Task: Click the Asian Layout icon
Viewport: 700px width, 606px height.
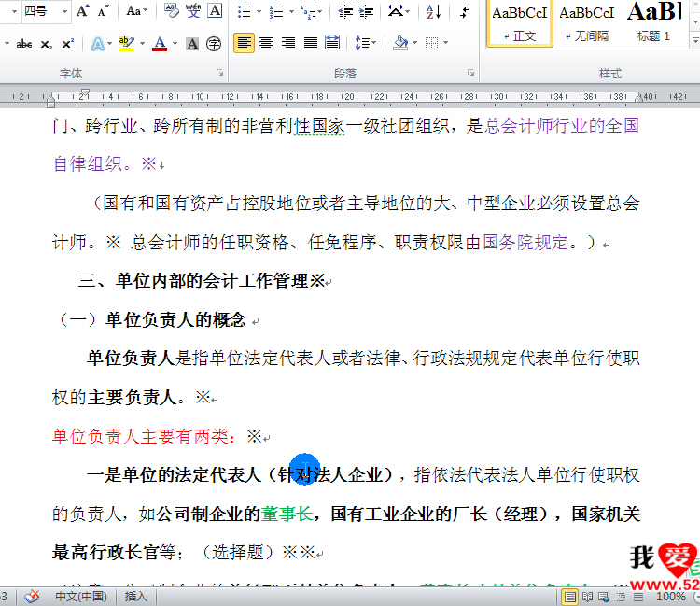Action: point(396,11)
